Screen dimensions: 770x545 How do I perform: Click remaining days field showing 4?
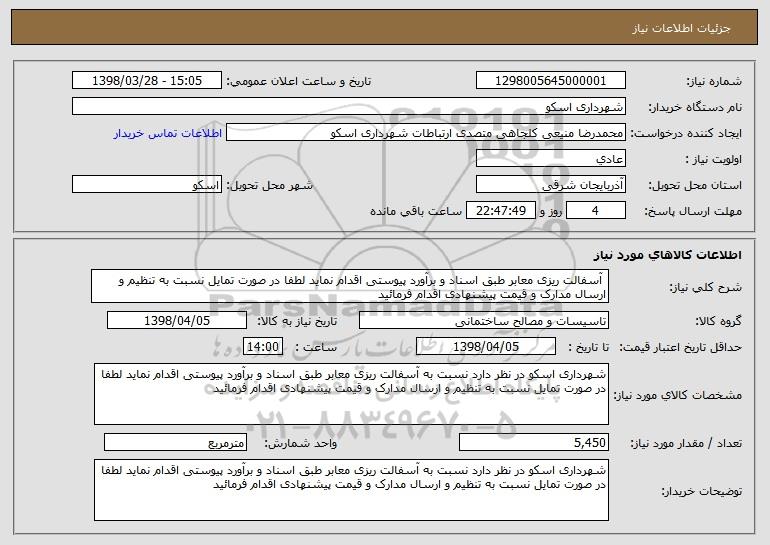coord(596,211)
